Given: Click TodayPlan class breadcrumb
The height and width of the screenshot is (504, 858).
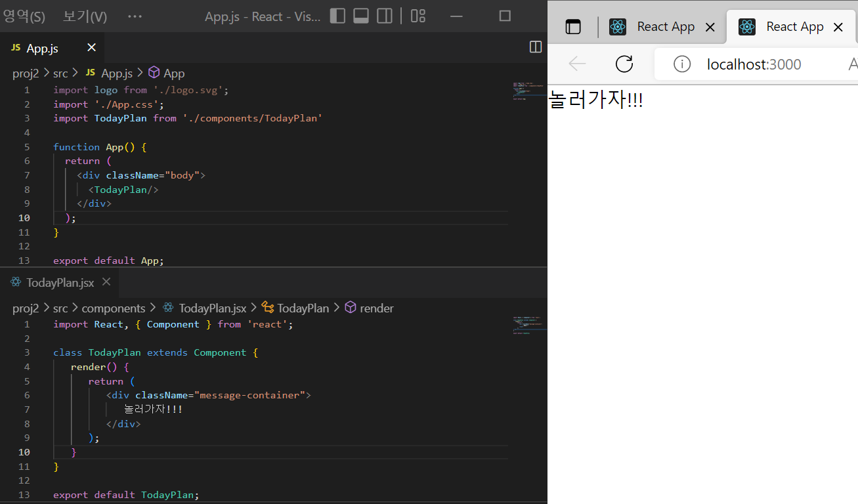Looking at the screenshot, I should tap(303, 308).
